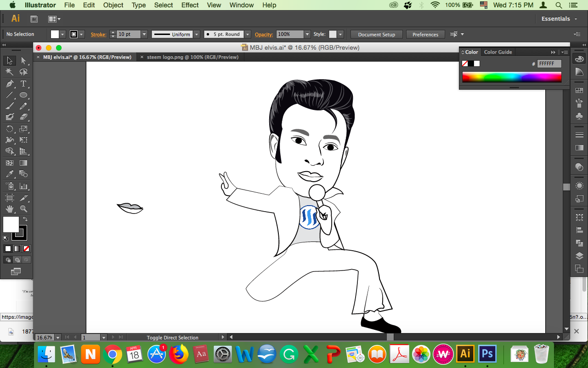Open Adobe Bridge from the Br button
Viewport: 588px width, 368px height.
34,19
